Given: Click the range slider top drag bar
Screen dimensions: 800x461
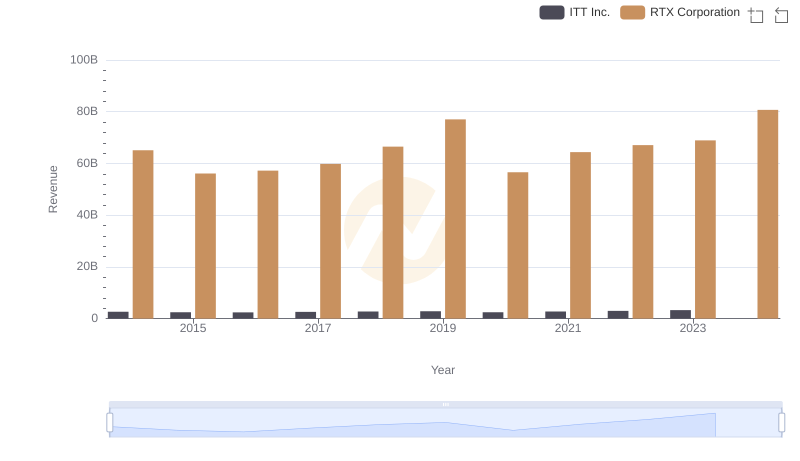Looking at the screenshot, I should coord(445,404).
